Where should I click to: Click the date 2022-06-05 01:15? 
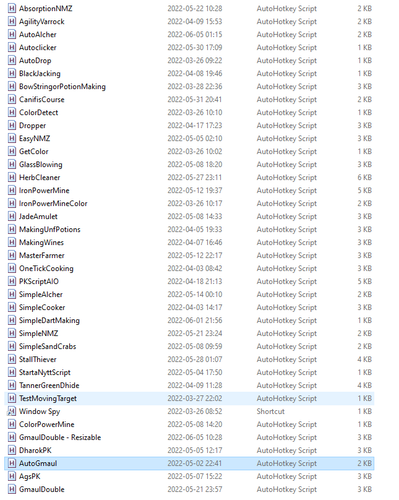[195, 34]
